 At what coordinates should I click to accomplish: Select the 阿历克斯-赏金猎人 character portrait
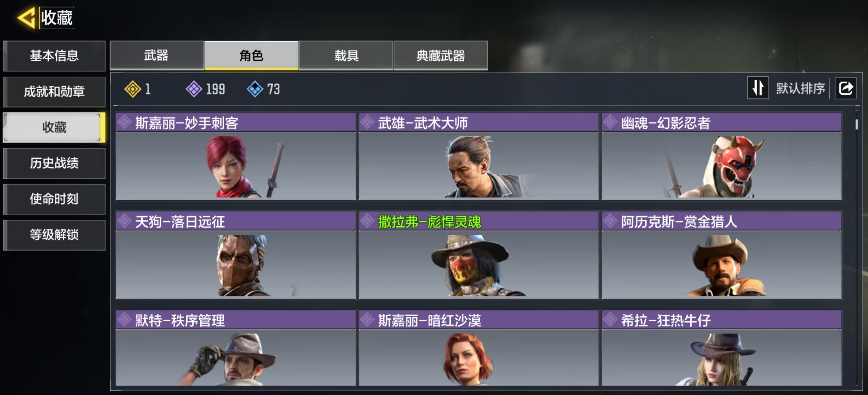(x=722, y=264)
